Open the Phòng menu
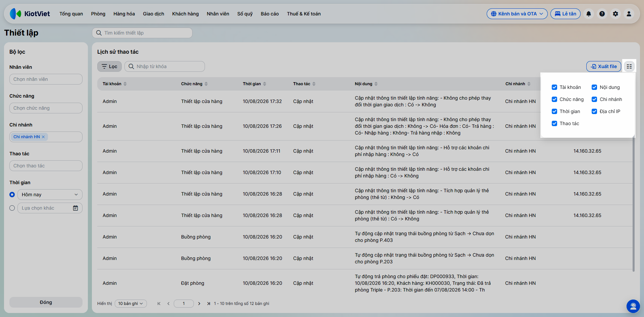The image size is (644, 317). pyautogui.click(x=98, y=14)
